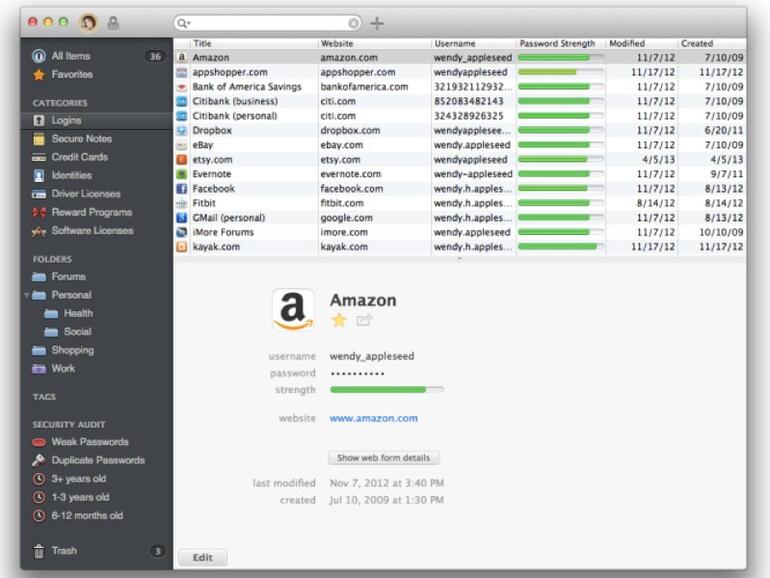Viewport: 770px width, 578px height.
Task: Select the Dropbox login row
Action: (x=459, y=131)
